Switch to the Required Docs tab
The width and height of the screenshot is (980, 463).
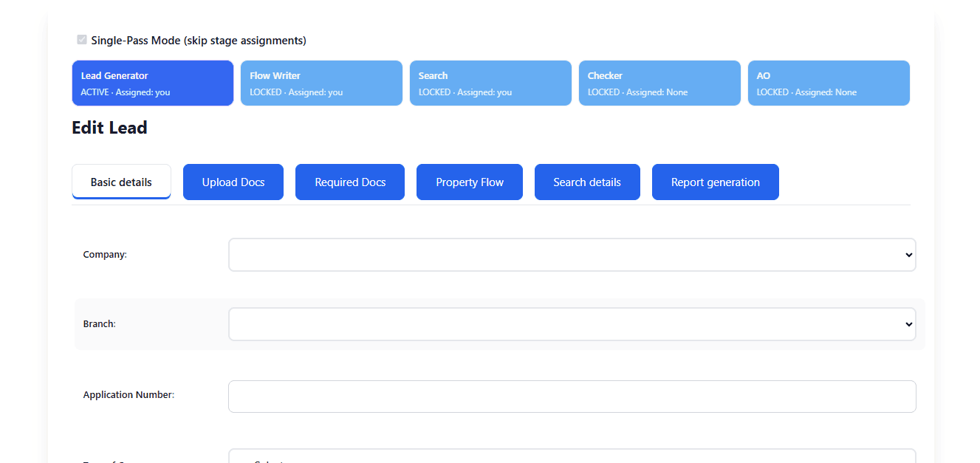349,182
